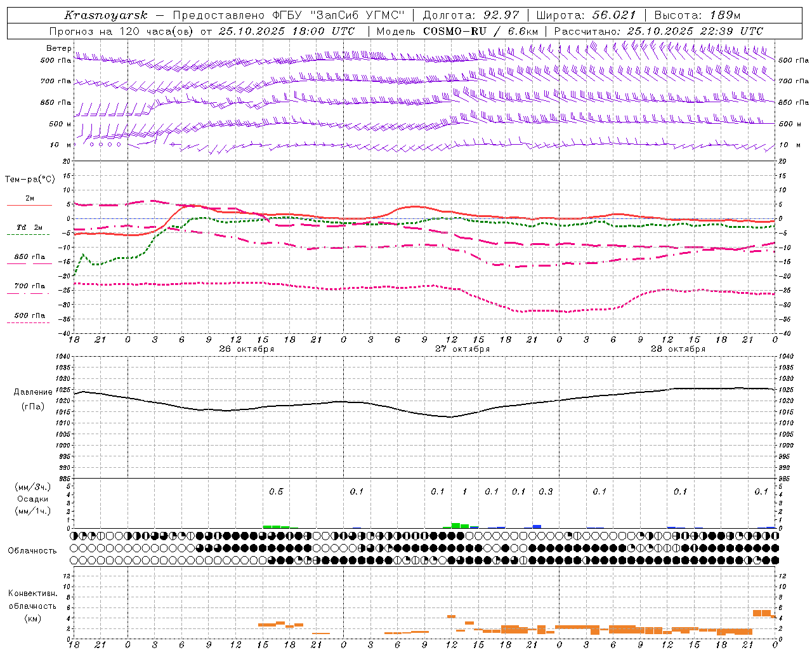The height and width of the screenshot is (650, 812).
Task: Select the text 'Широта: 56.021'
Action: [x=586, y=15]
